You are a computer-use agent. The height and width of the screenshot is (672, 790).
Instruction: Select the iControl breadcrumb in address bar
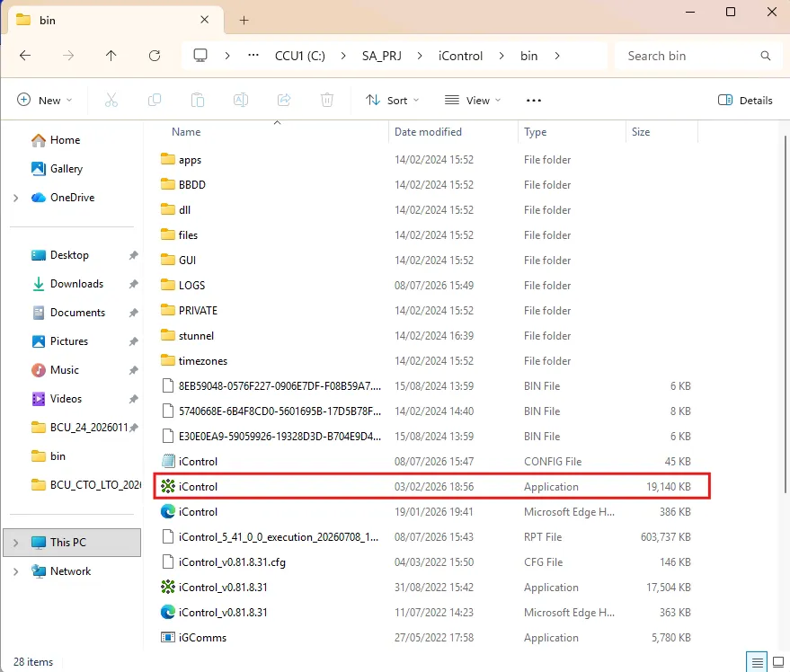(460, 56)
